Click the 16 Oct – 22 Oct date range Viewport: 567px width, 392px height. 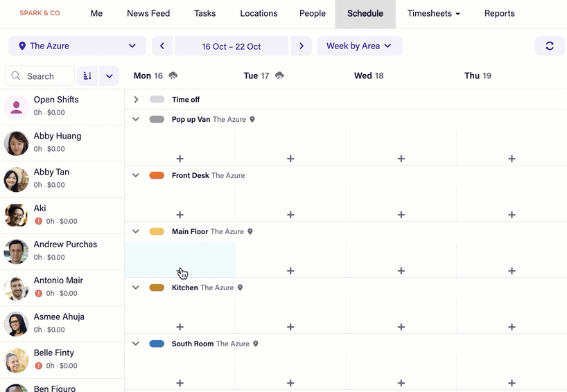pos(232,46)
